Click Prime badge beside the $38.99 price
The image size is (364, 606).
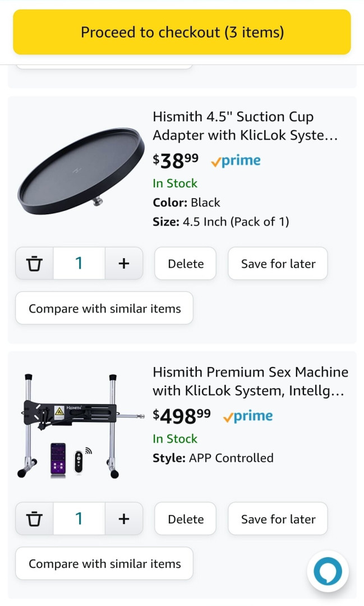[x=236, y=161]
